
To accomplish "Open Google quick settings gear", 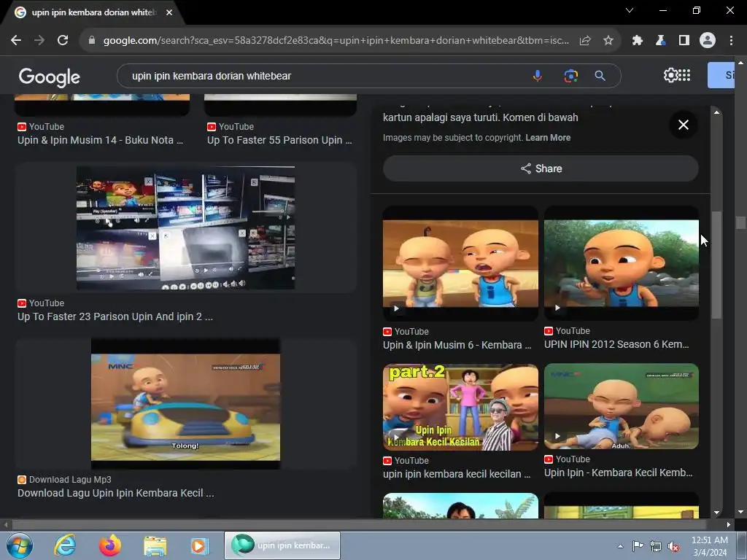I will [x=670, y=75].
